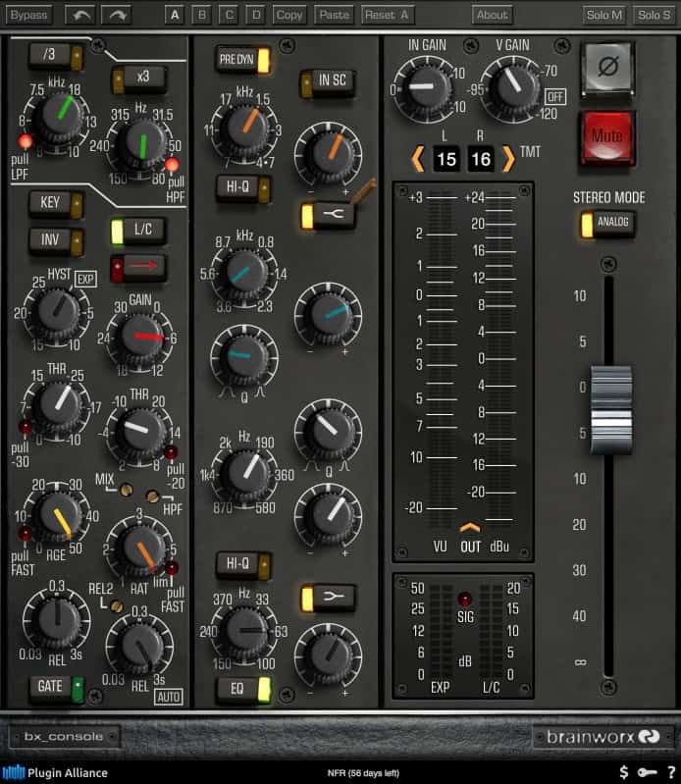This screenshot has height=784, width=681.
Task: Click the HPF frequency knob
Action: tap(142, 145)
